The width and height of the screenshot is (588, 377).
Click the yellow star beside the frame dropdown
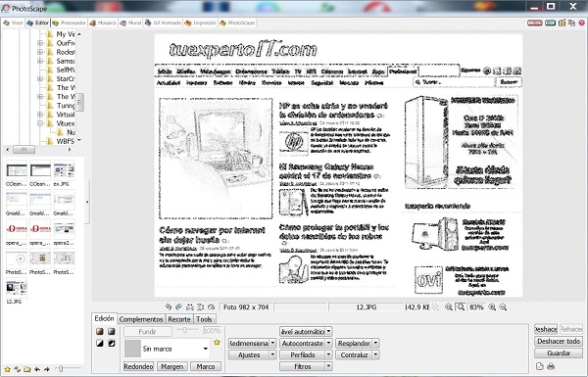[217, 342]
